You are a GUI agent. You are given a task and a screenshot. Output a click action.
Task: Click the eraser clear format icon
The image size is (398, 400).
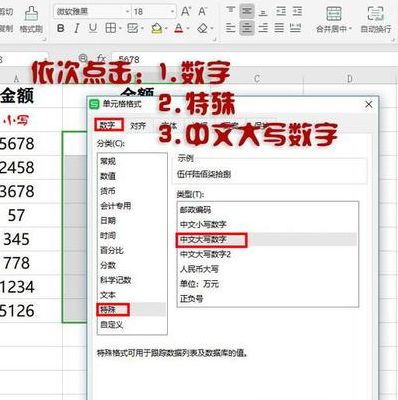click(x=202, y=28)
